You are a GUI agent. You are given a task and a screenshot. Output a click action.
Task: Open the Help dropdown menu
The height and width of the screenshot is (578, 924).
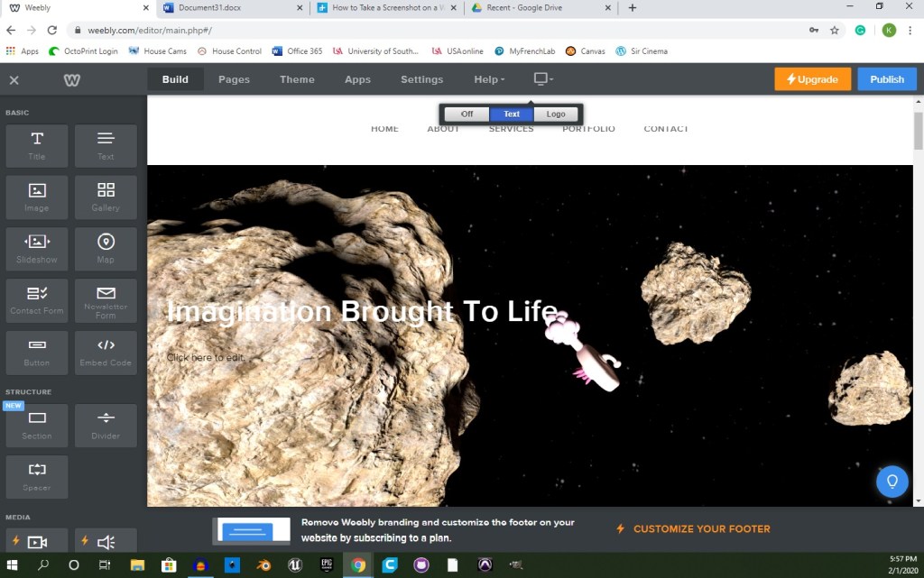(x=489, y=79)
